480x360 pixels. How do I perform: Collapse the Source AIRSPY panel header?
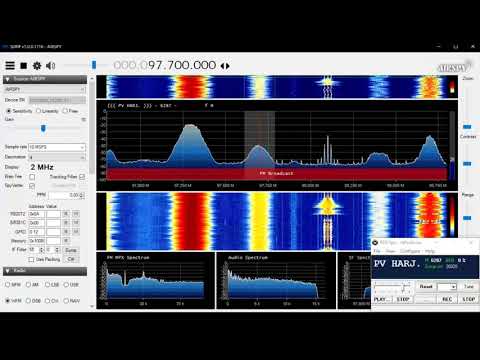pos(45,79)
